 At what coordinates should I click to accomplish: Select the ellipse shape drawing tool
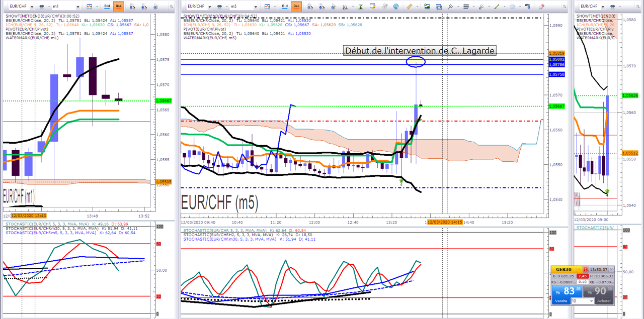512,7
